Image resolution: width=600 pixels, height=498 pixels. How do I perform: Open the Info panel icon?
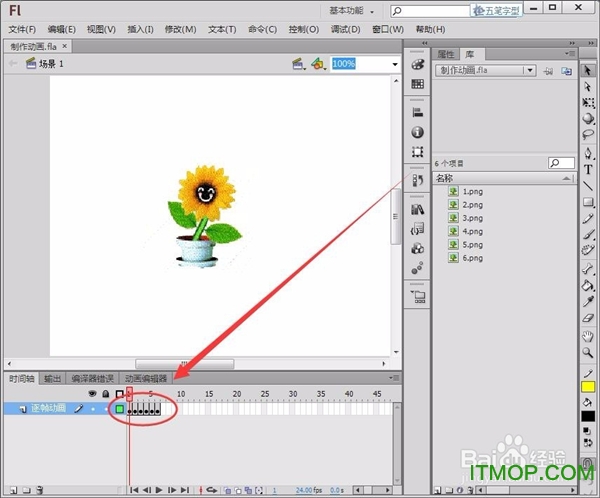418,132
